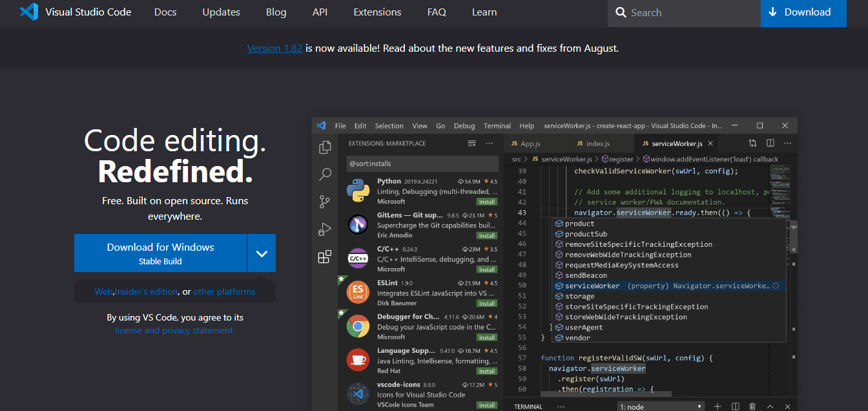Open the API page in site navigation
This screenshot has width=868, height=411.
pos(320,12)
